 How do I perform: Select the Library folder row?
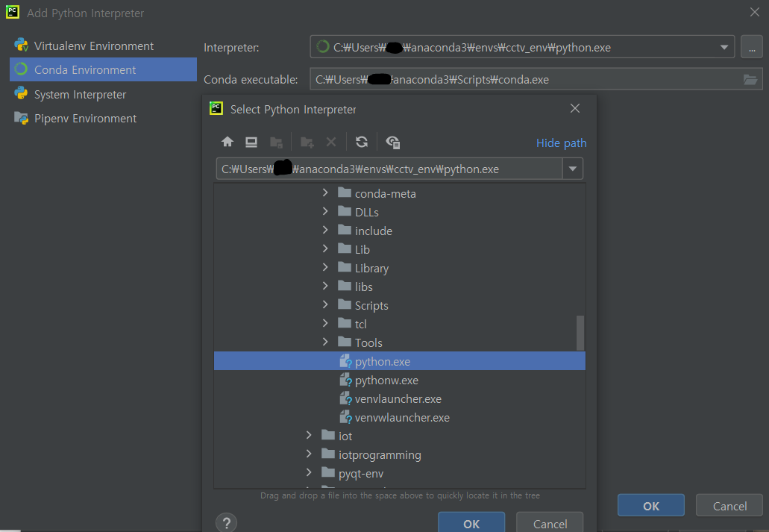400,268
